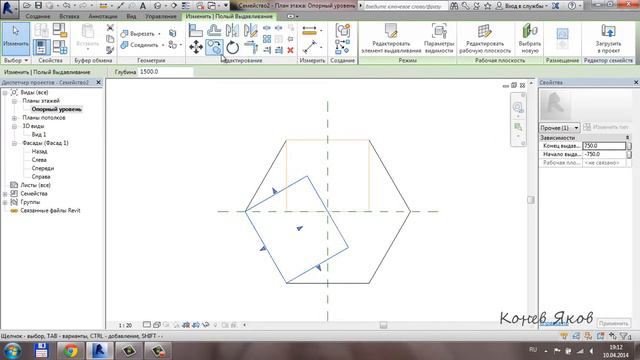Image resolution: width=640 pixels, height=360 pixels.
Task: Open the Revit application menu logo
Action: pos(8,8)
